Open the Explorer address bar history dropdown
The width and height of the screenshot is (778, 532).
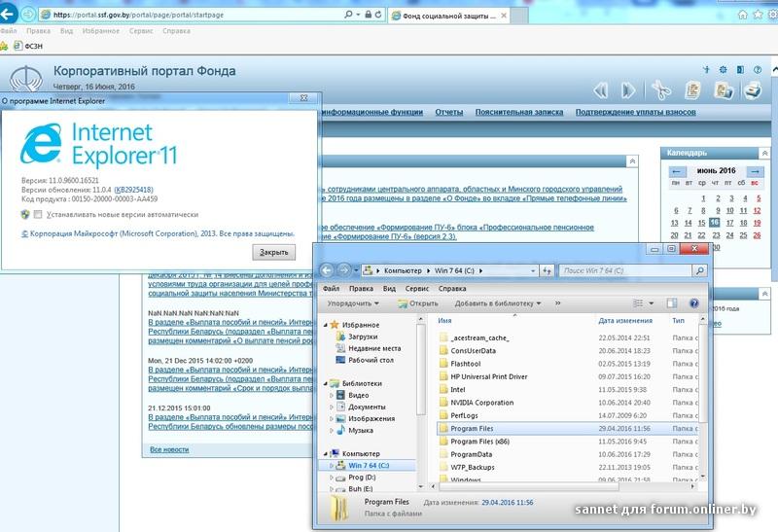click(x=533, y=270)
